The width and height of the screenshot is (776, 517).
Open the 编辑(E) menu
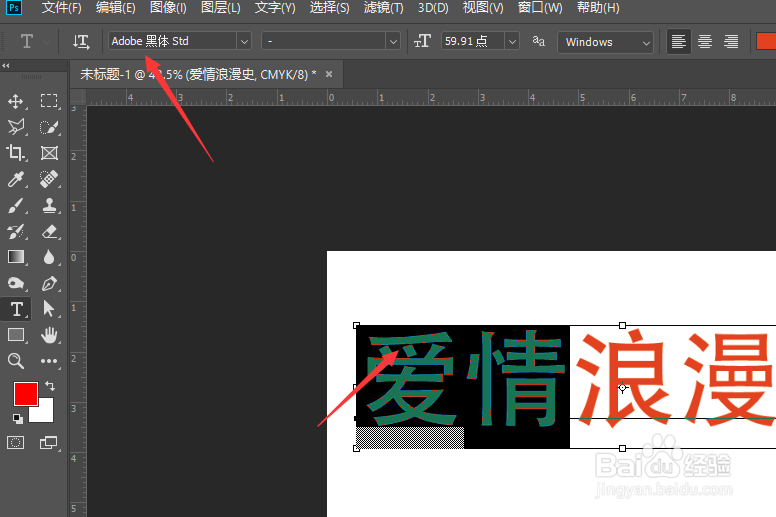coord(115,8)
